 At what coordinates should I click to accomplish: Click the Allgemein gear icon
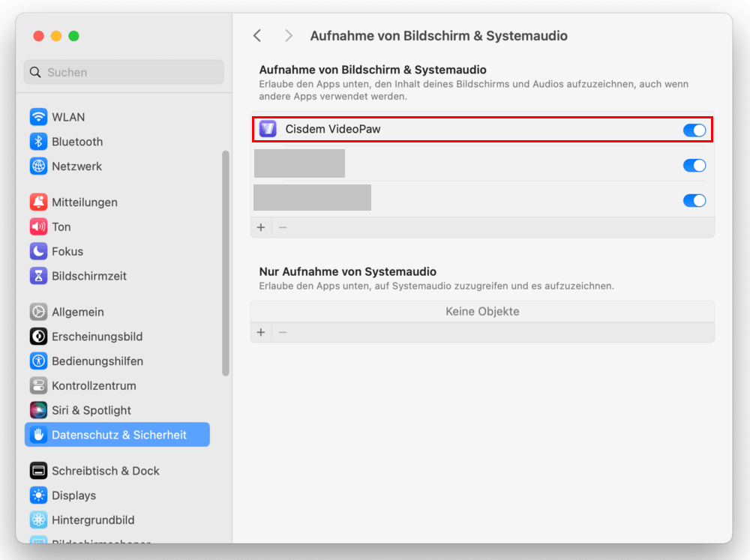[38, 312]
